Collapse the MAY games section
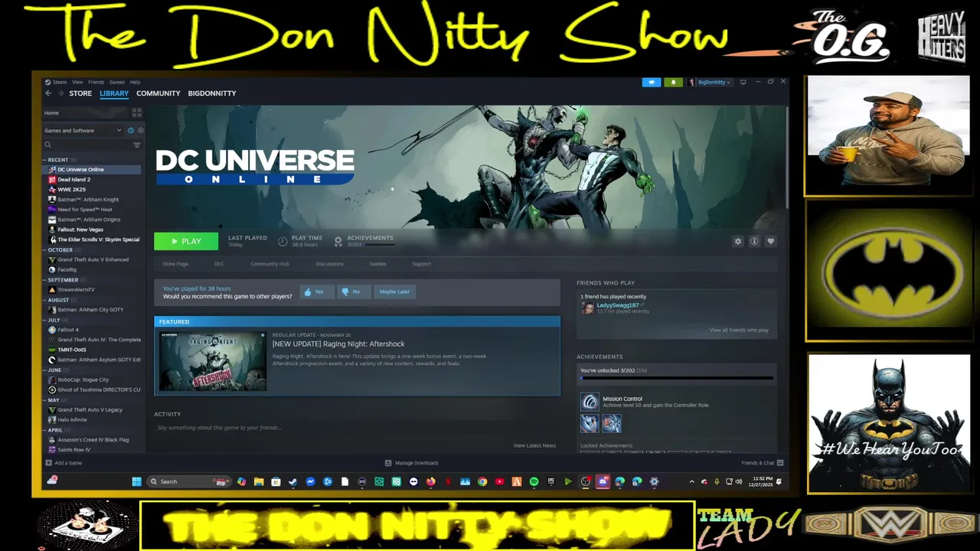 click(x=44, y=399)
